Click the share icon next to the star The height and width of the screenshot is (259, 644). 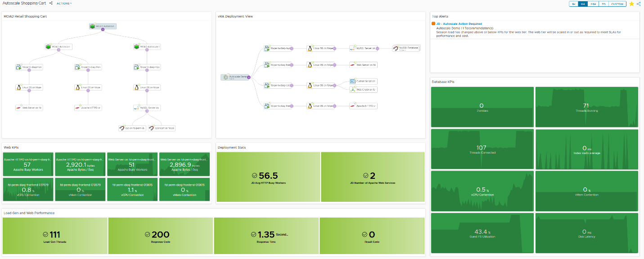tap(639, 4)
